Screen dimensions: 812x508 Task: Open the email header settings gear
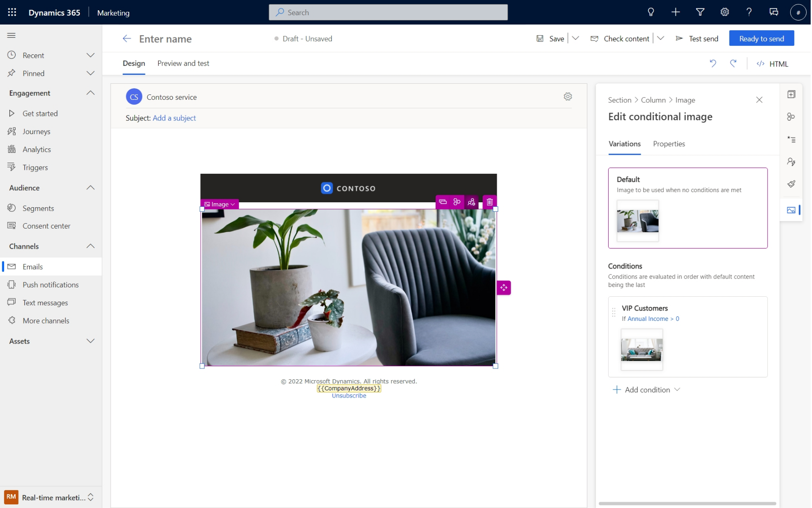[x=568, y=97]
